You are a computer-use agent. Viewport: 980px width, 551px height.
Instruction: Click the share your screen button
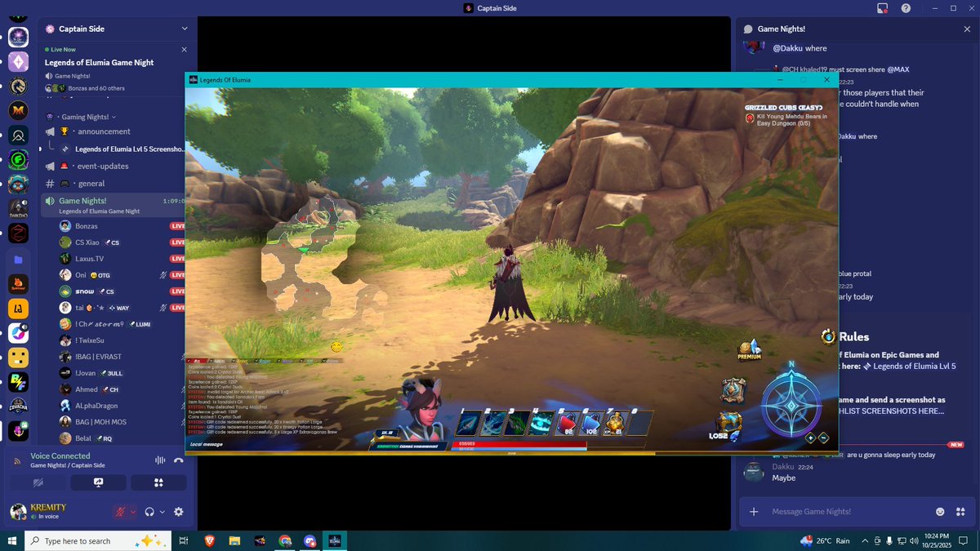[98, 482]
